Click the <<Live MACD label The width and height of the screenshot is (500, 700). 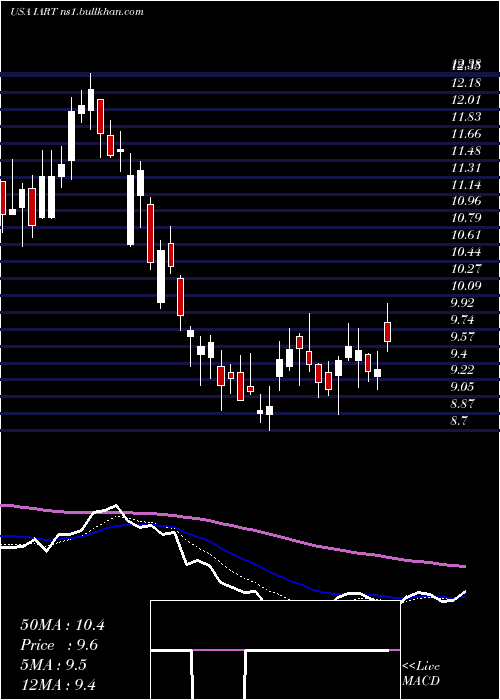coord(421,674)
